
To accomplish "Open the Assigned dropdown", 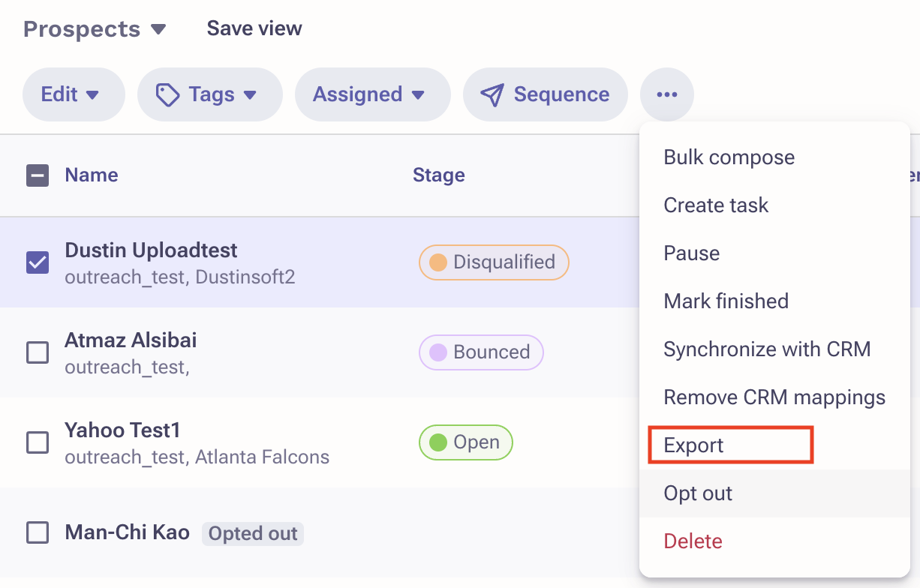I will [x=373, y=94].
